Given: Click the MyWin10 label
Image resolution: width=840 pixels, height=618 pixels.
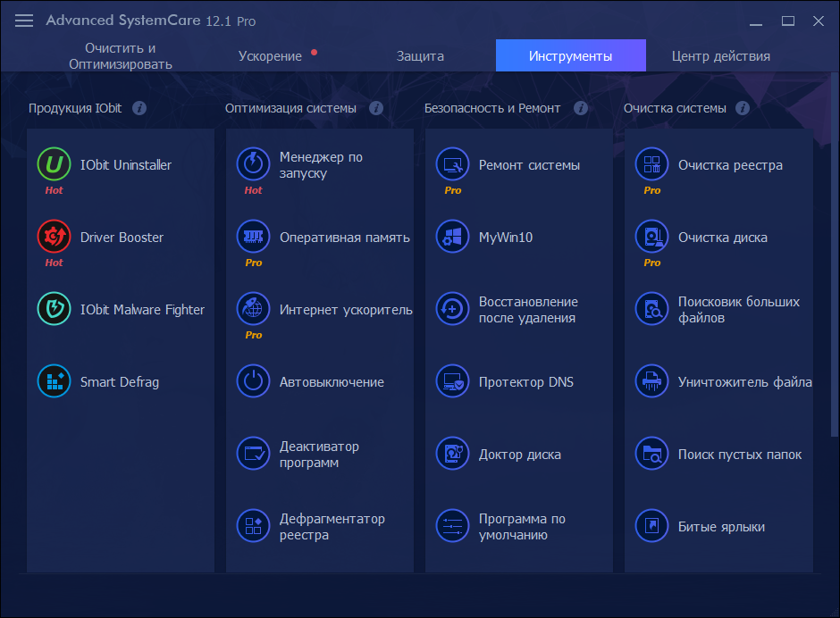Looking at the screenshot, I should [506, 238].
